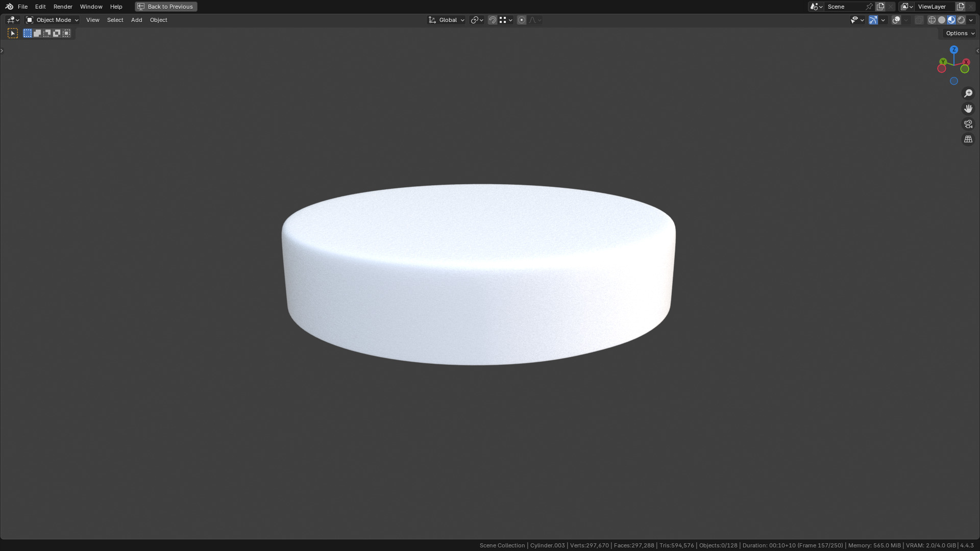Click the Verts:297,670 status text

coord(590,545)
